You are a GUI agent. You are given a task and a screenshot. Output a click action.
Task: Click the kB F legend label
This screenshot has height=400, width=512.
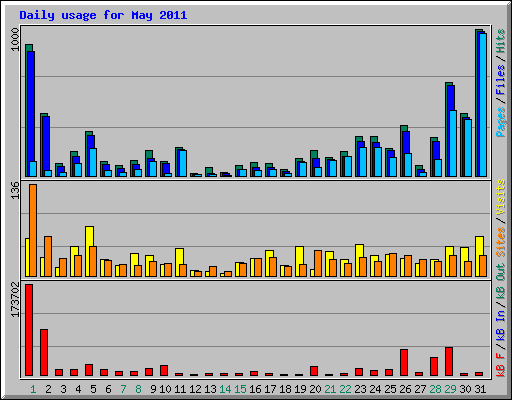[501, 365]
